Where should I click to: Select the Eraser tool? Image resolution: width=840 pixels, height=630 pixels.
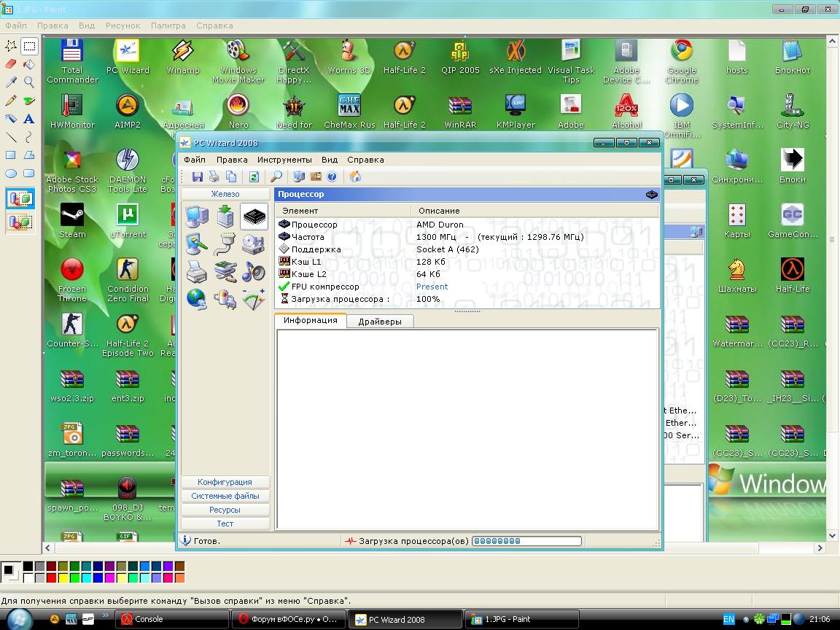(11, 64)
